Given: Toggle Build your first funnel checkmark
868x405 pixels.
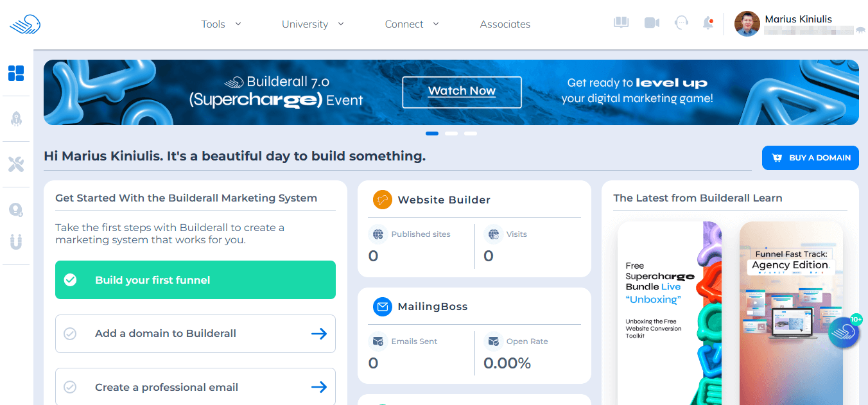Looking at the screenshot, I should pos(71,280).
